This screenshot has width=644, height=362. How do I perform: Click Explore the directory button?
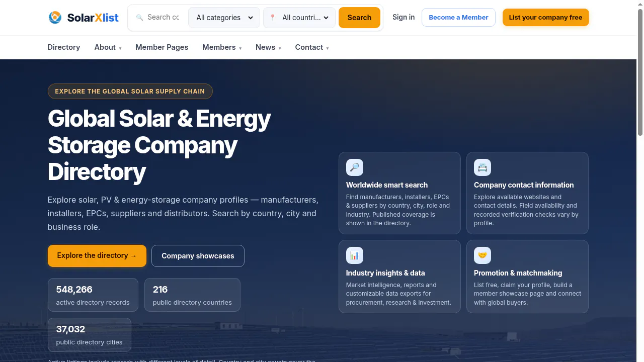coord(97,256)
